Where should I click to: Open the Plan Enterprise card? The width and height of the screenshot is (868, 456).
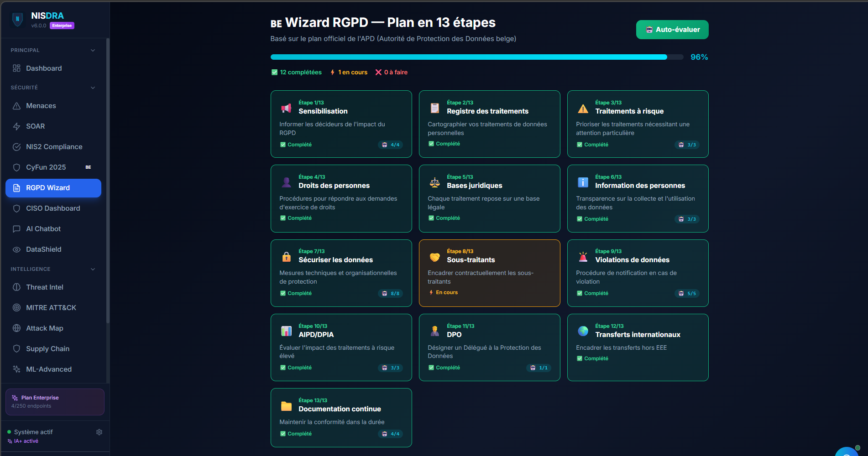tap(55, 402)
